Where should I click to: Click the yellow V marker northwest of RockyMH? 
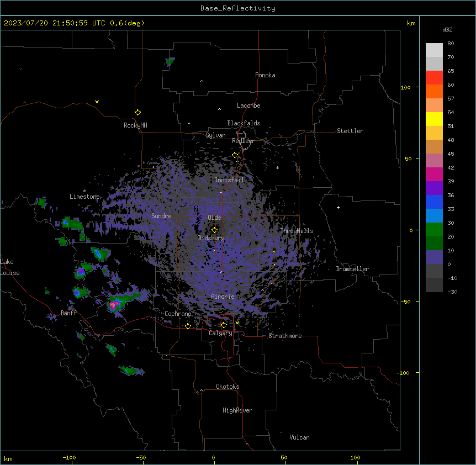tap(97, 102)
